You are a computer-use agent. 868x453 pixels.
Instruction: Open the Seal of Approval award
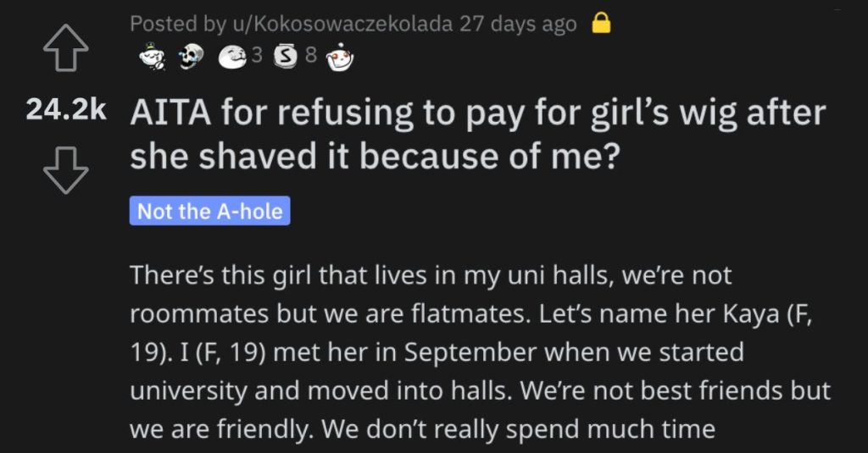coord(232,57)
